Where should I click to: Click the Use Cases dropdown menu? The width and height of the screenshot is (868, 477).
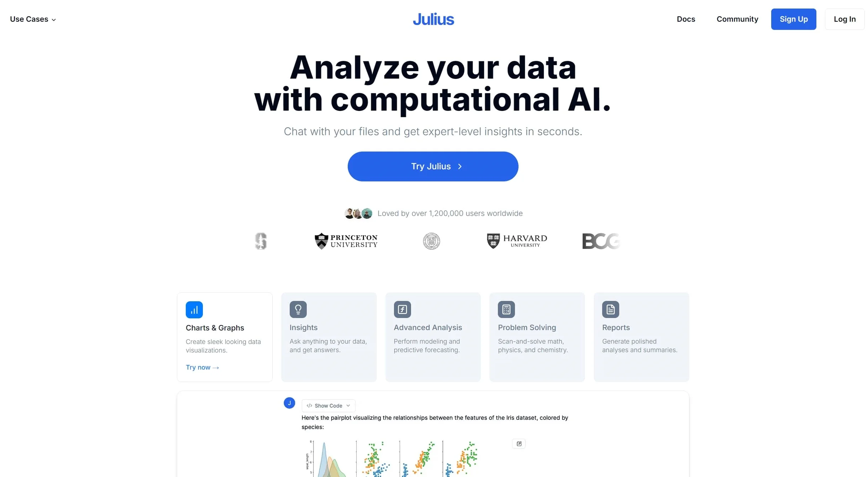[x=33, y=19]
